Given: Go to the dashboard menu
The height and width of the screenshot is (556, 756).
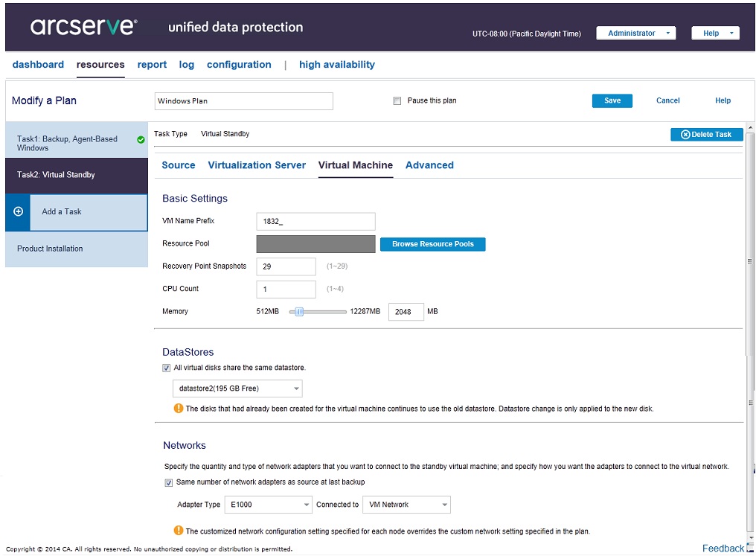Looking at the screenshot, I should [x=38, y=65].
